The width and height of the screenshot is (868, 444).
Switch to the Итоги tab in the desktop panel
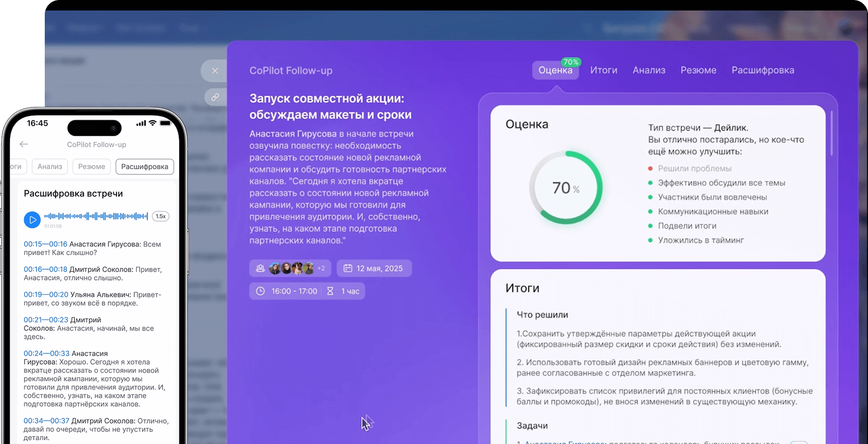pos(603,70)
